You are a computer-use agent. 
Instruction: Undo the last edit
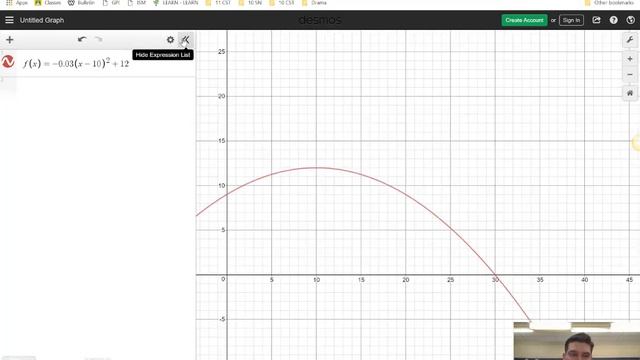pos(82,39)
